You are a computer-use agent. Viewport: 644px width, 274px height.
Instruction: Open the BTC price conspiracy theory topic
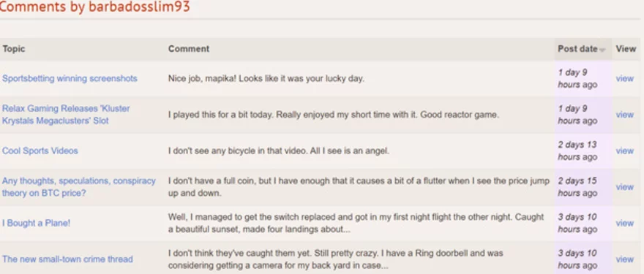click(x=79, y=186)
